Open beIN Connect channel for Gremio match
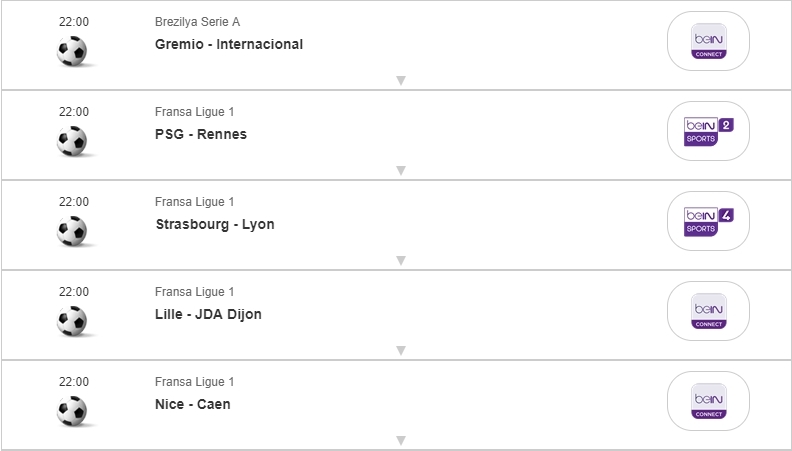 pos(708,41)
